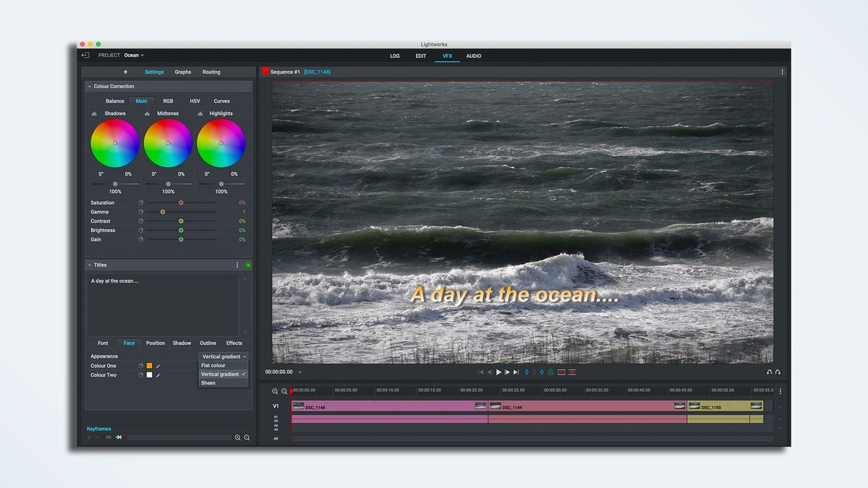Switch to the EDIT tab
Screen dimensions: 868x488
click(x=421, y=56)
